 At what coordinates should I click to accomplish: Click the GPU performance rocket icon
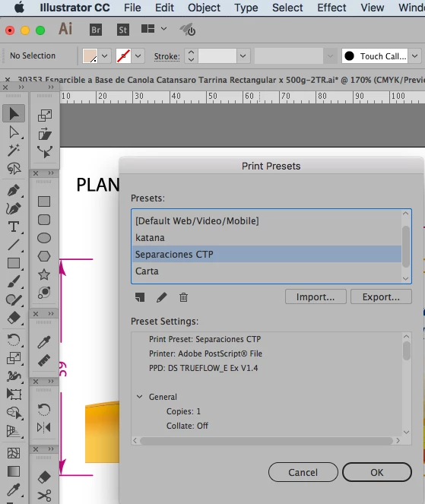[188, 30]
